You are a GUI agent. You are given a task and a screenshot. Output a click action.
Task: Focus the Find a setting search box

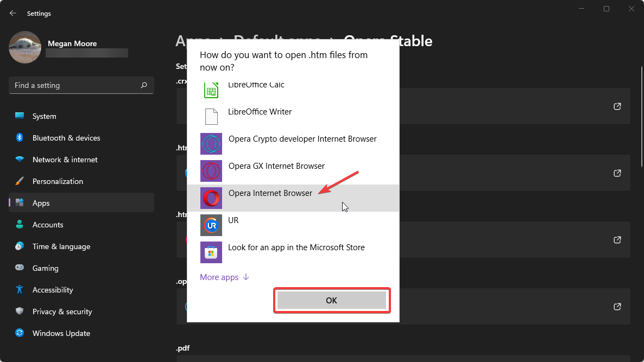click(x=81, y=85)
